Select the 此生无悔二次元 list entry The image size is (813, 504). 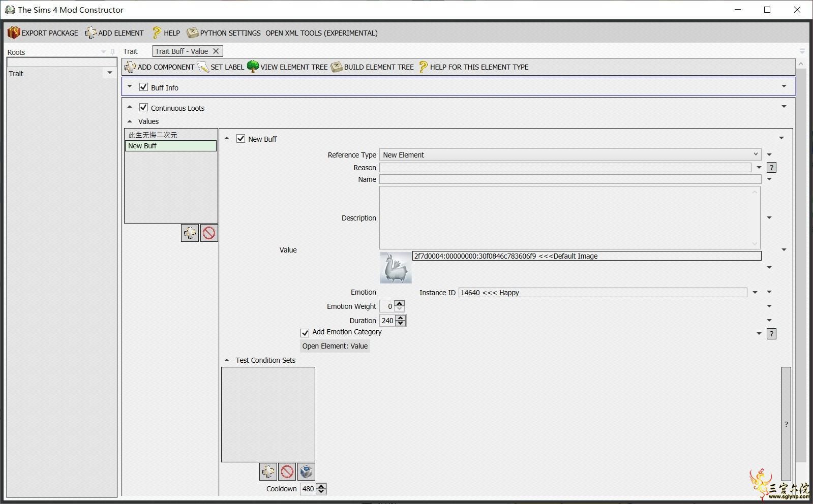pyautogui.click(x=171, y=135)
